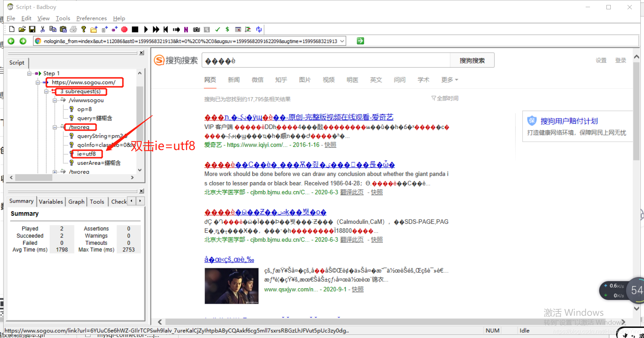Close the Script panel with its X
Viewport: 644px width, 338px height.
[141, 53]
